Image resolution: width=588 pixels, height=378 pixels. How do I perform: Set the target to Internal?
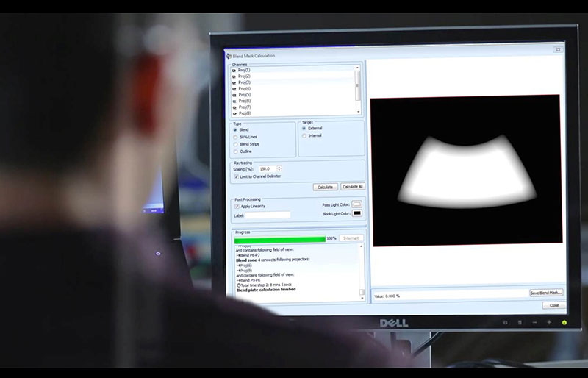pos(304,135)
